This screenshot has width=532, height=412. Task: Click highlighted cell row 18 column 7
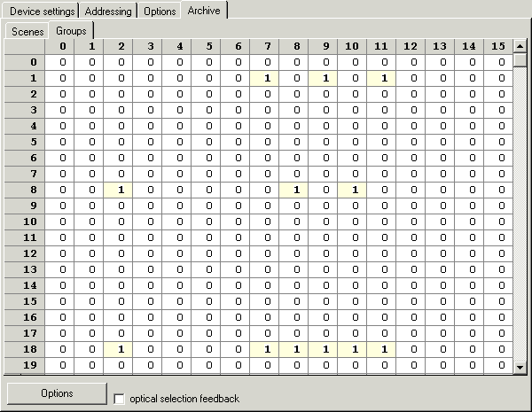pyautogui.click(x=264, y=349)
